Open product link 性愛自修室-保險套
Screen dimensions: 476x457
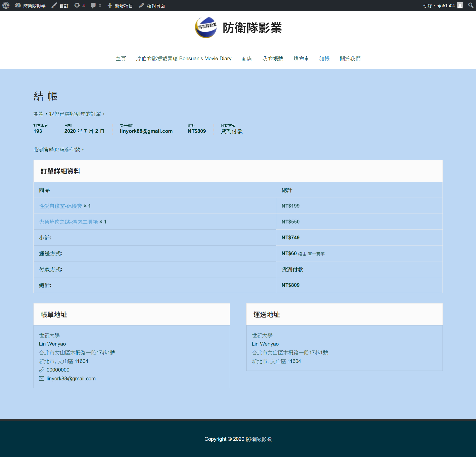(61, 206)
